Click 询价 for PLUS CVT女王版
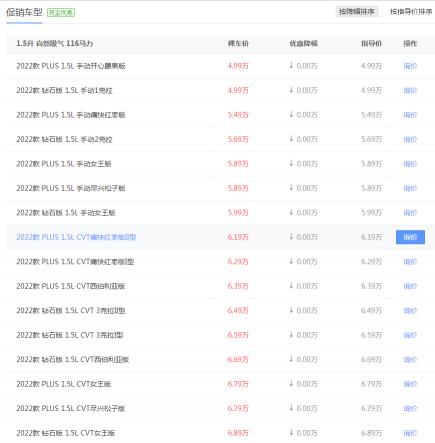This screenshot has height=443, width=435. click(410, 384)
